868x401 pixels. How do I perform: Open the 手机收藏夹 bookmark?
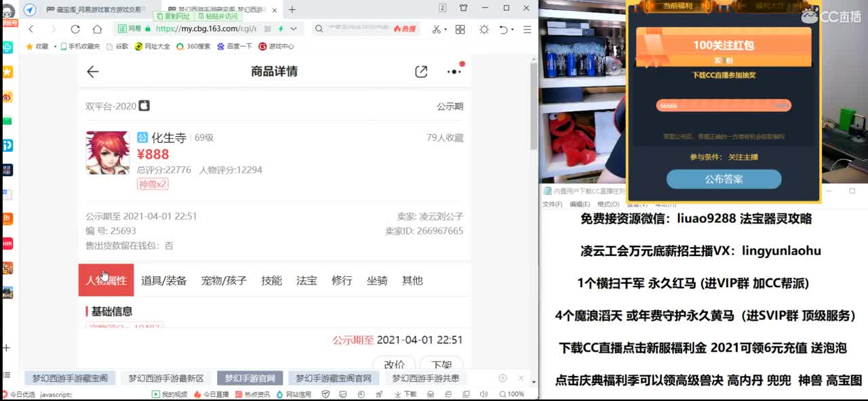click(x=80, y=47)
